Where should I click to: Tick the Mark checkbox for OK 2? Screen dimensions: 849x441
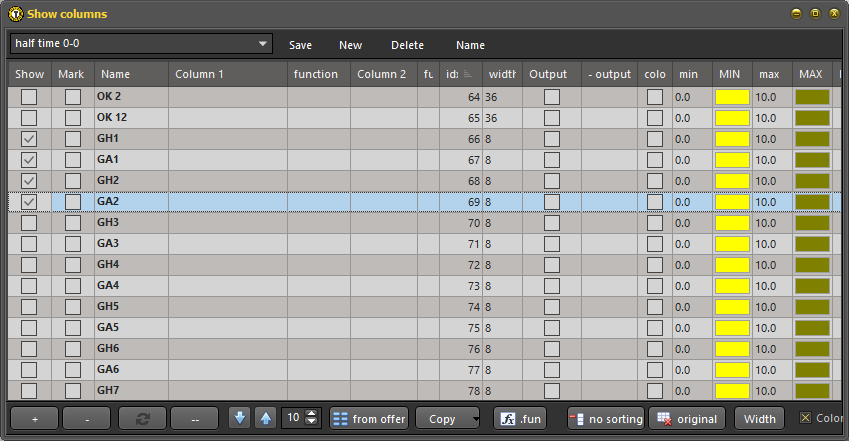coord(73,97)
